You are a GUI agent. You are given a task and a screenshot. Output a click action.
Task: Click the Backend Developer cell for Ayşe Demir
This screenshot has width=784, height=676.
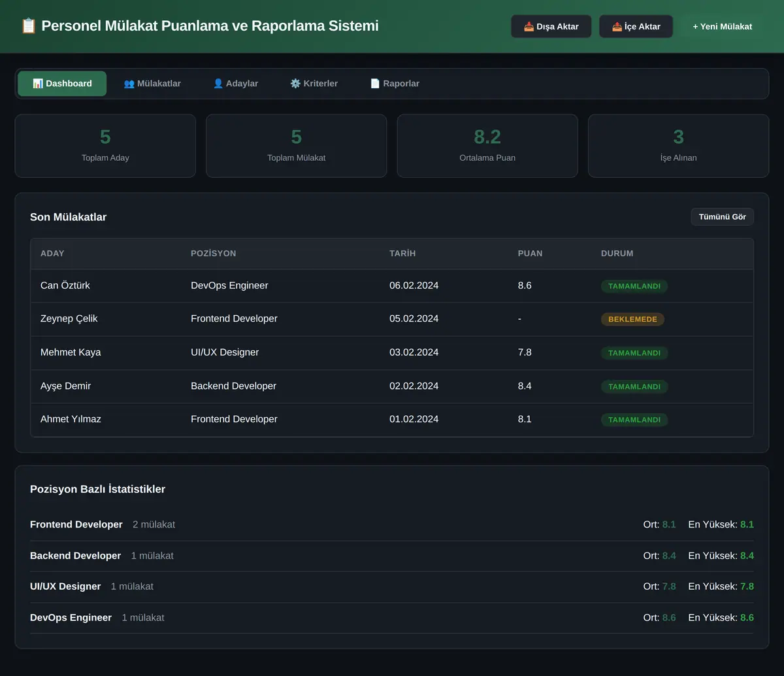[234, 386]
